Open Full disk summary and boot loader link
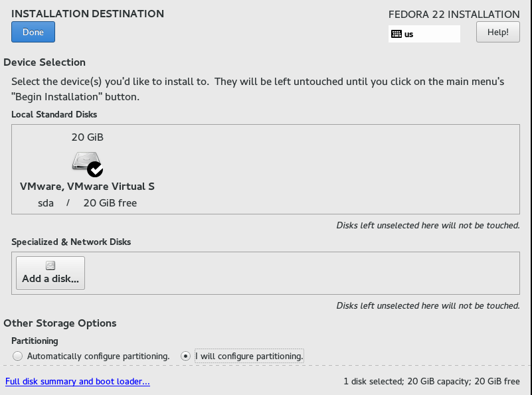This screenshot has width=532, height=395. (77, 382)
